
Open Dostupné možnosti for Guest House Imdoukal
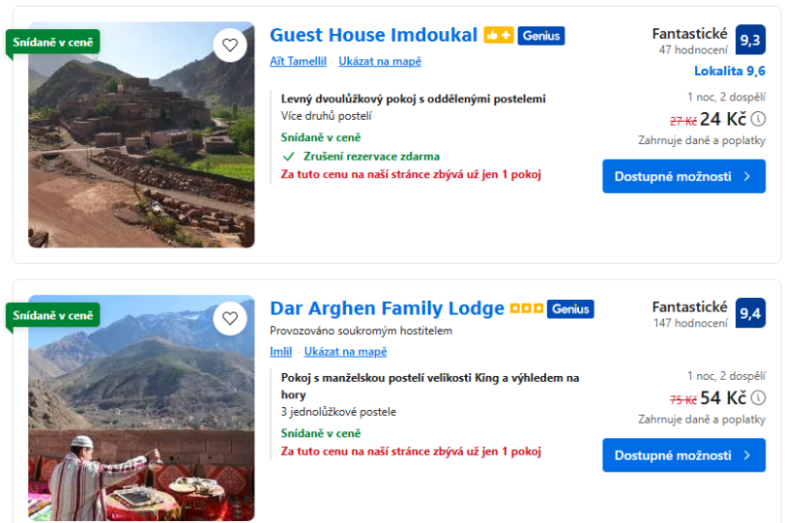coord(683,177)
